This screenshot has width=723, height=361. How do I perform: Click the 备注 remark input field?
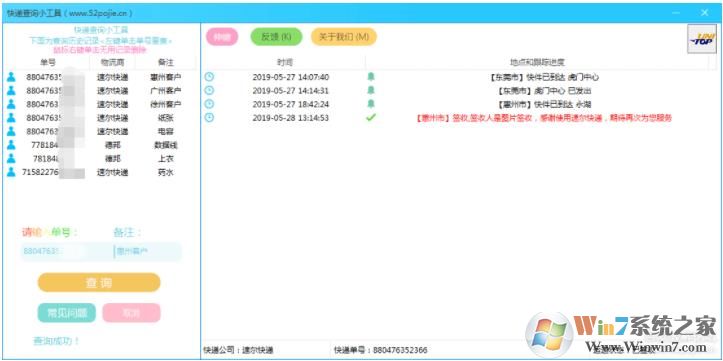coord(148,252)
